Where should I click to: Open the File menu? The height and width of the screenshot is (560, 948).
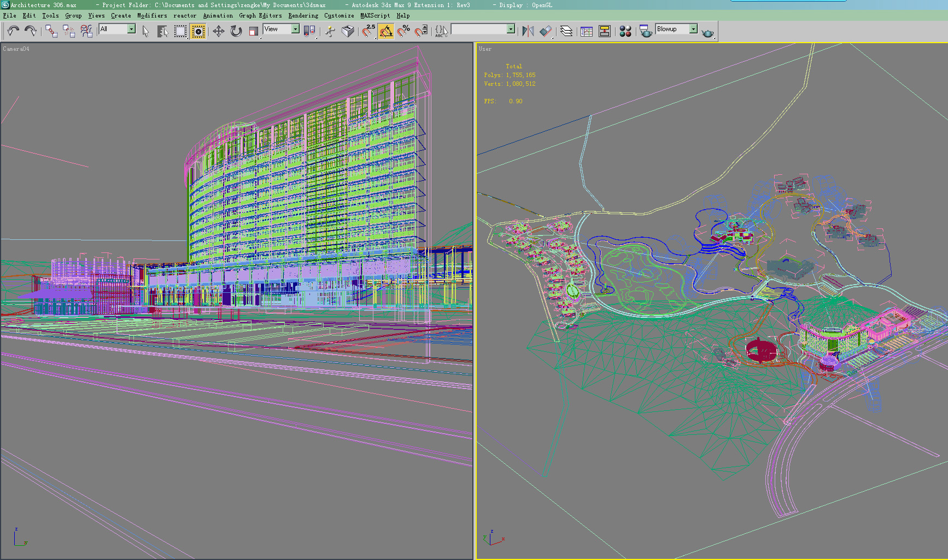tap(9, 15)
